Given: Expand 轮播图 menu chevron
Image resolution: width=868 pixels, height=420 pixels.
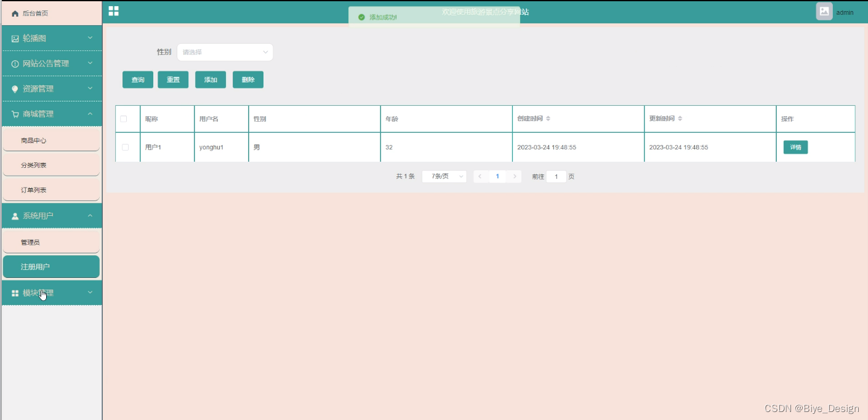Looking at the screenshot, I should [90, 38].
